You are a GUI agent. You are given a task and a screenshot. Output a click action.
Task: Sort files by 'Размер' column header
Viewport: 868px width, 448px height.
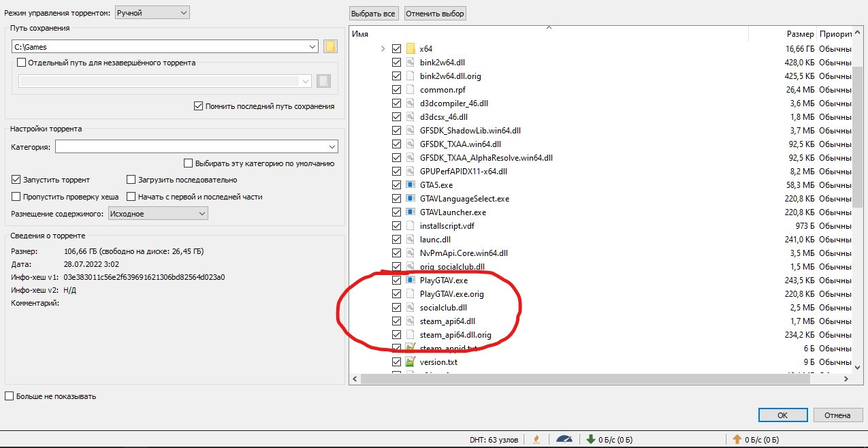799,33
